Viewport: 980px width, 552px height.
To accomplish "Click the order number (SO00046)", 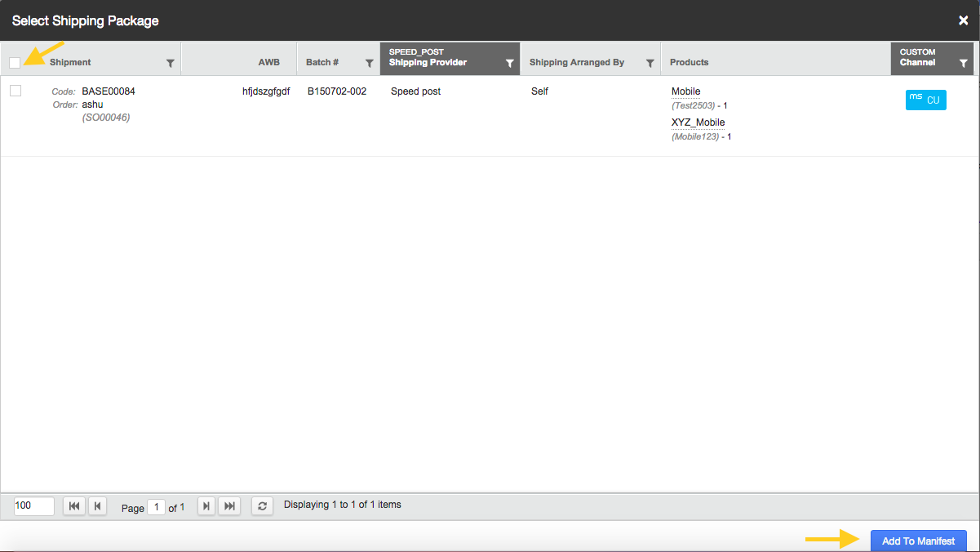I will coord(106,118).
